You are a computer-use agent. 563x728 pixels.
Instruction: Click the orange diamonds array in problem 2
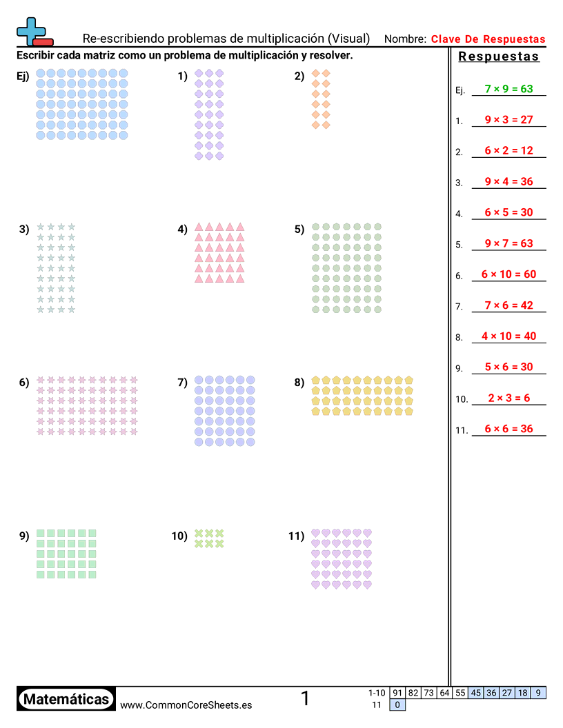(321, 99)
